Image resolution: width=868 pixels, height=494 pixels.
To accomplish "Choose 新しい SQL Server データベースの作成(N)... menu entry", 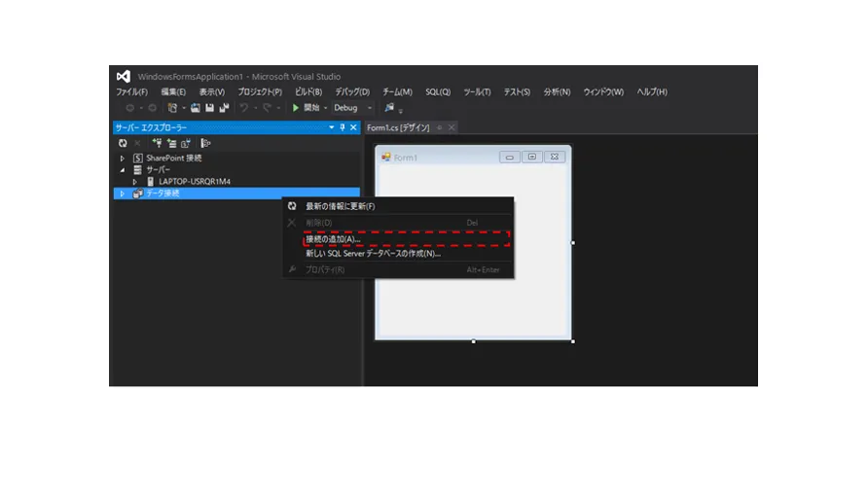I will (373, 253).
